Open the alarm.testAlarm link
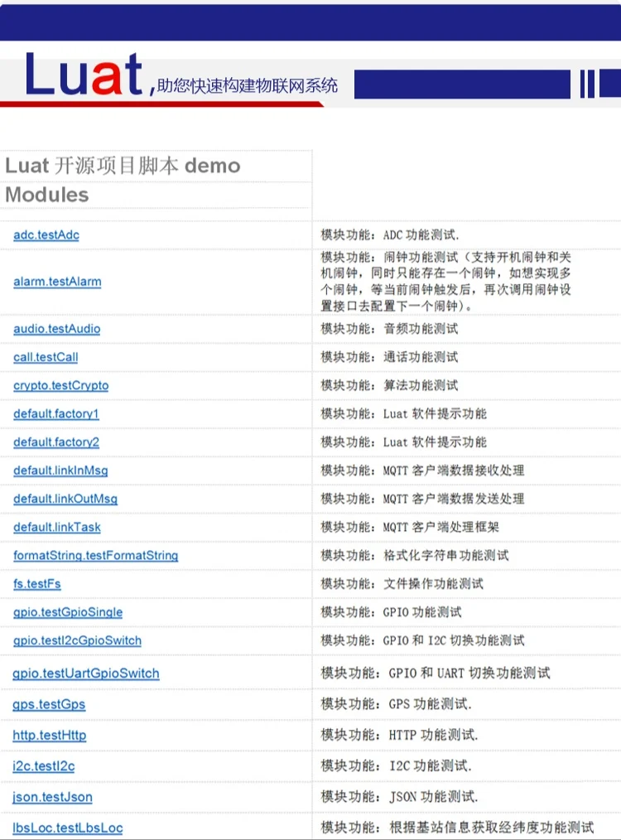This screenshot has width=621, height=840. [57, 282]
